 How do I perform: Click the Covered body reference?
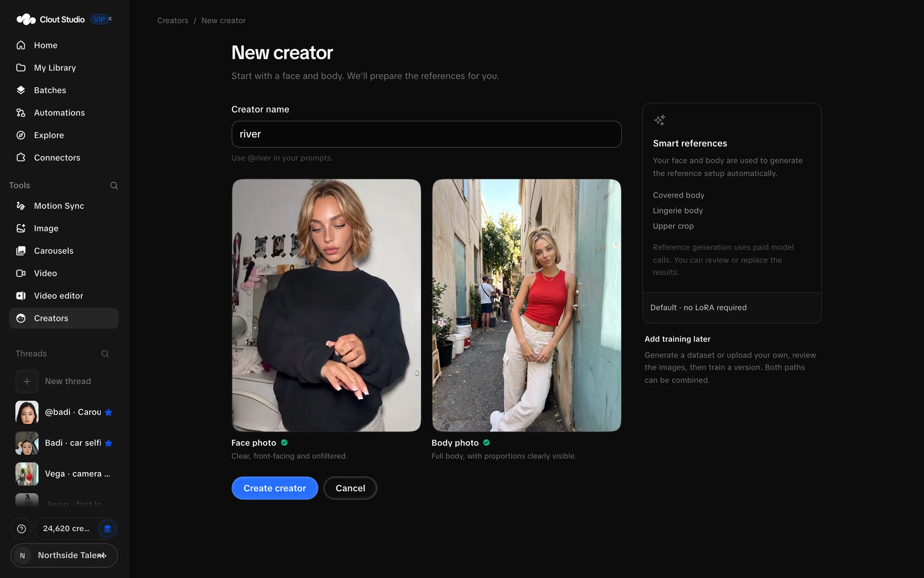pos(678,195)
